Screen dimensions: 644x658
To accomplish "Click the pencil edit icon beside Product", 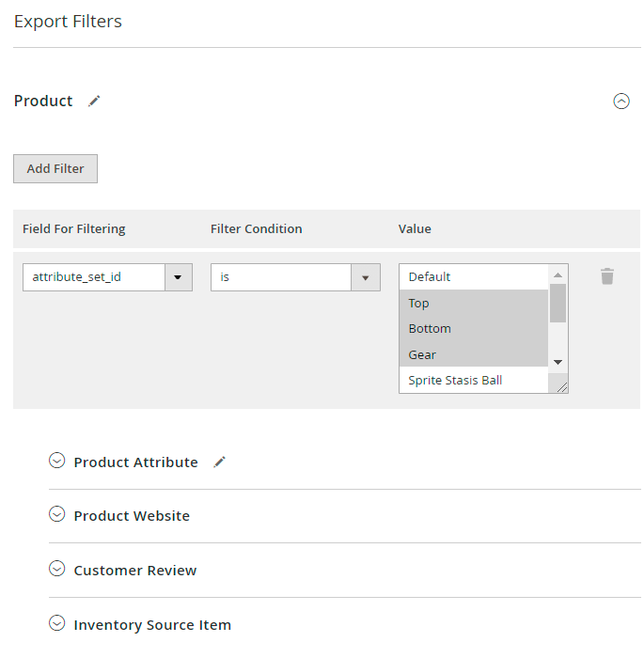I will [94, 102].
